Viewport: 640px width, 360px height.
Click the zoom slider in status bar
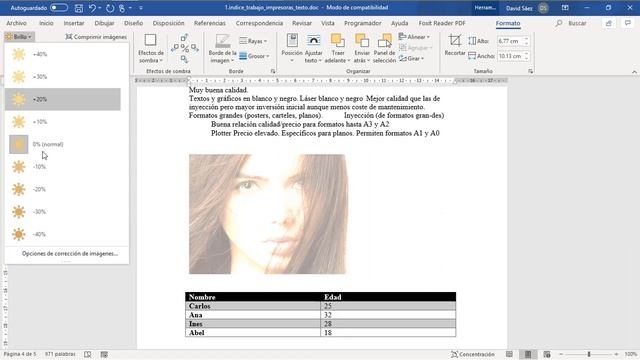[589, 354]
